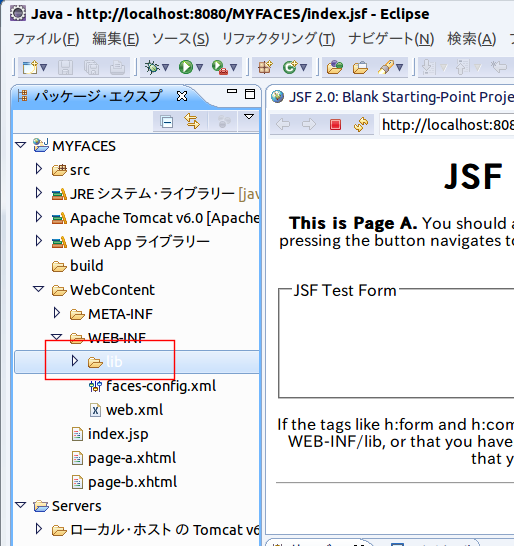Click the browser URL address field

click(x=447, y=124)
